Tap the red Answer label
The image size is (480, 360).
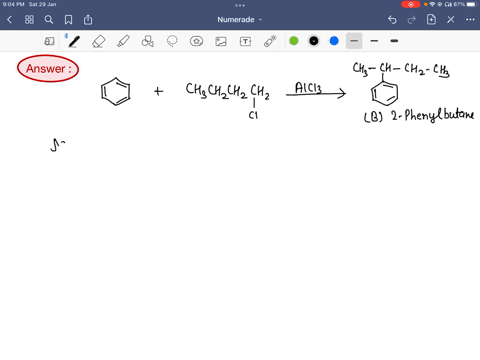coord(48,69)
